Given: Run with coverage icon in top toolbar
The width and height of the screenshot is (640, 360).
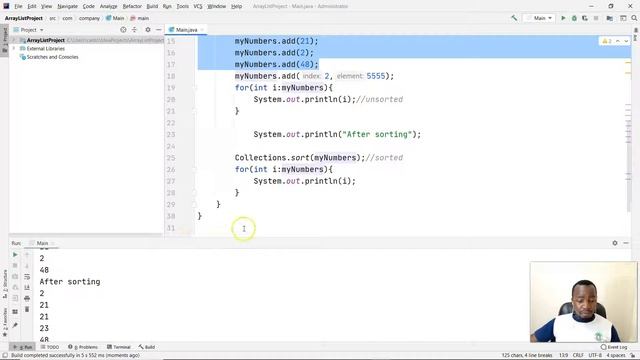Looking at the screenshot, I should click(x=585, y=18).
